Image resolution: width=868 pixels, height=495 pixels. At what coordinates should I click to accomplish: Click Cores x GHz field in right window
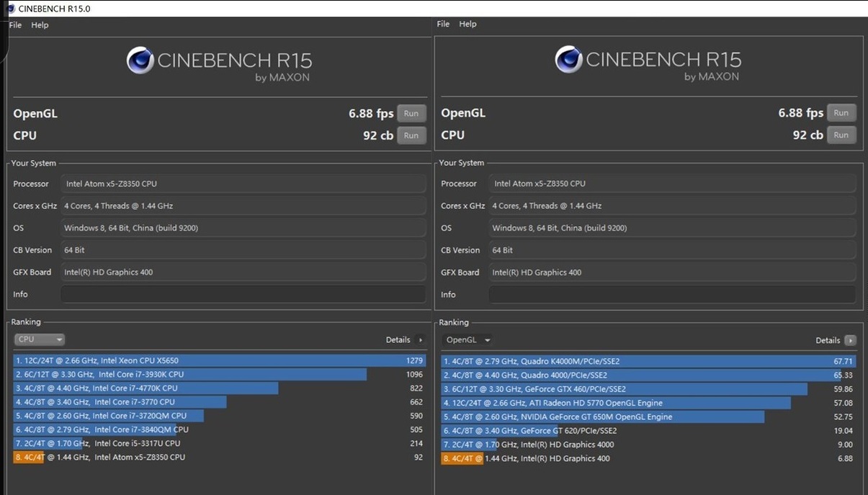(x=672, y=205)
